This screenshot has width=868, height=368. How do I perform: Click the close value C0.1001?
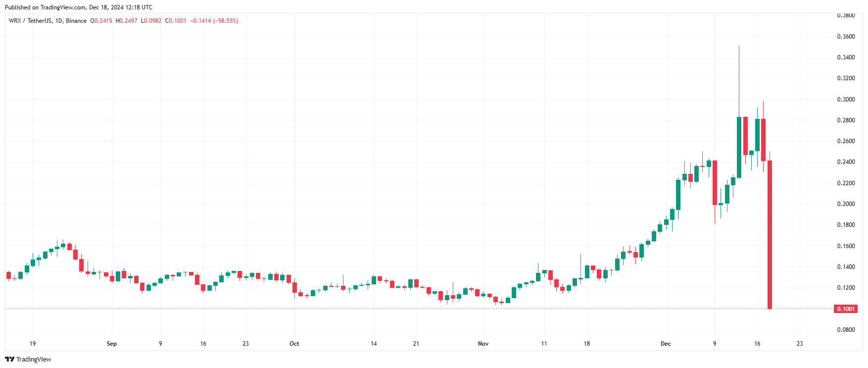(176, 21)
